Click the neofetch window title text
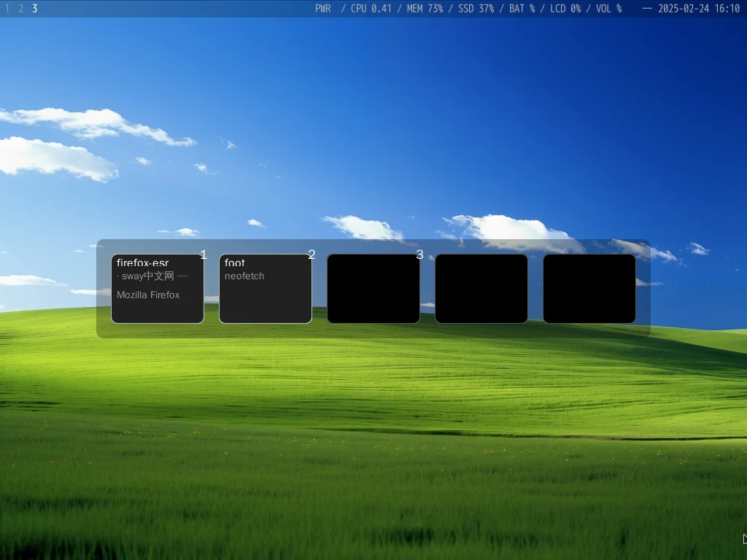Screen dimensions: 747x560 point(244,276)
